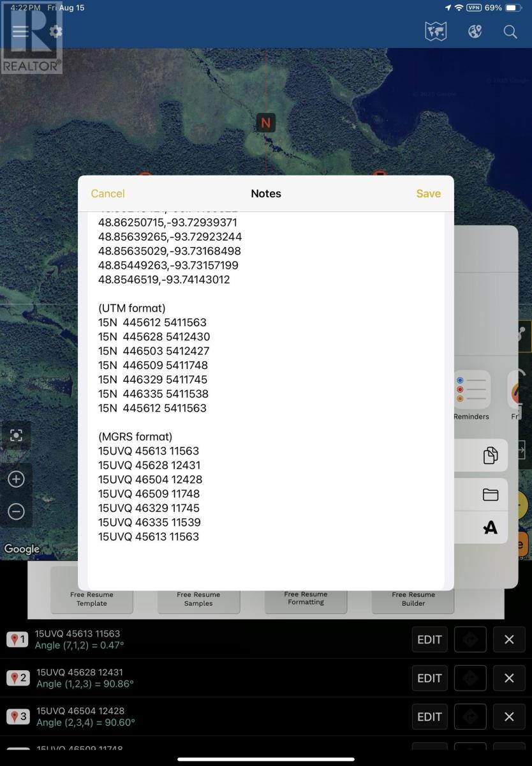This screenshot has width=532, height=766.
Task: Tap the globe icon in header
Action: point(475,32)
